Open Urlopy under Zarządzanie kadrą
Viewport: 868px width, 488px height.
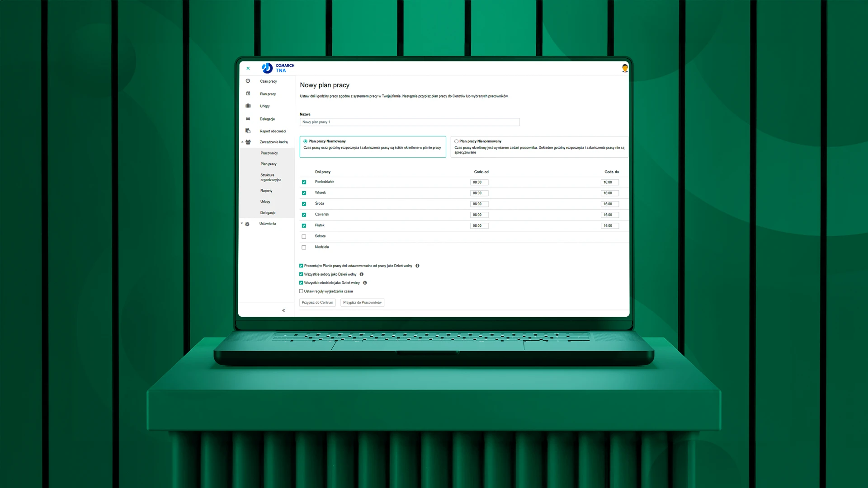coord(265,202)
